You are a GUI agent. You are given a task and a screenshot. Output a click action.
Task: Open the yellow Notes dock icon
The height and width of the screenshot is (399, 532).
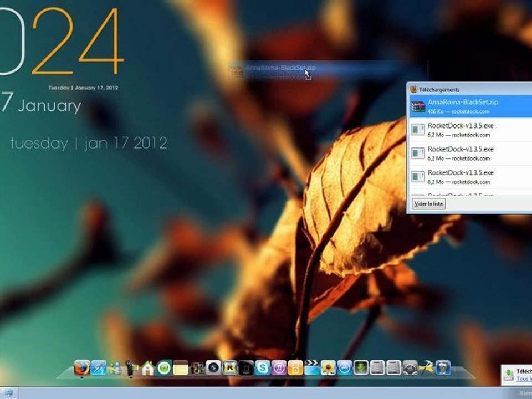pos(180,369)
